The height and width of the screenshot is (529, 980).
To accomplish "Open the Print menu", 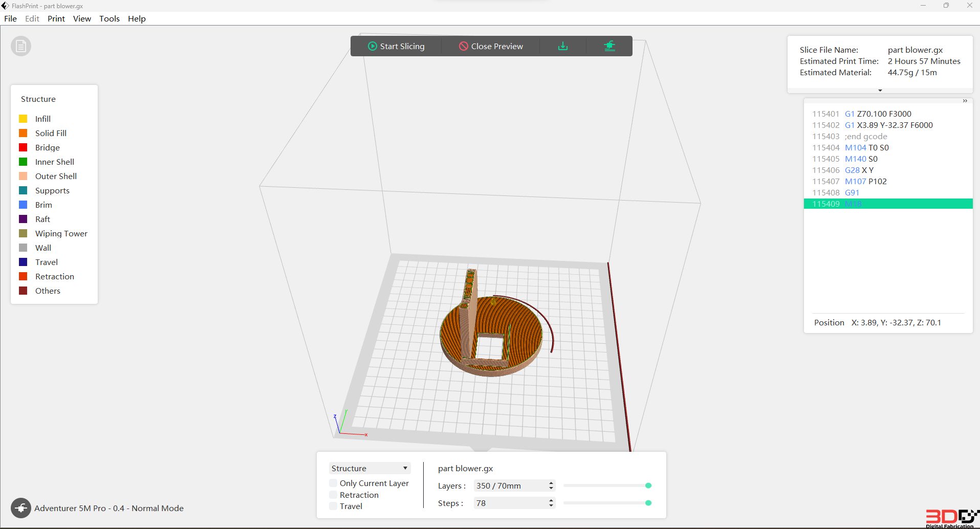I will click(56, 18).
